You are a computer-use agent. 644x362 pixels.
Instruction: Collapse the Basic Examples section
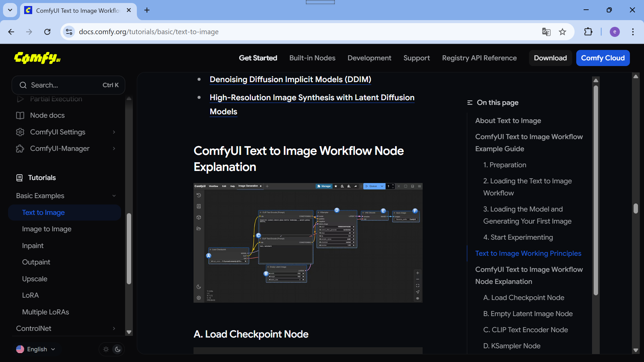pos(114,196)
